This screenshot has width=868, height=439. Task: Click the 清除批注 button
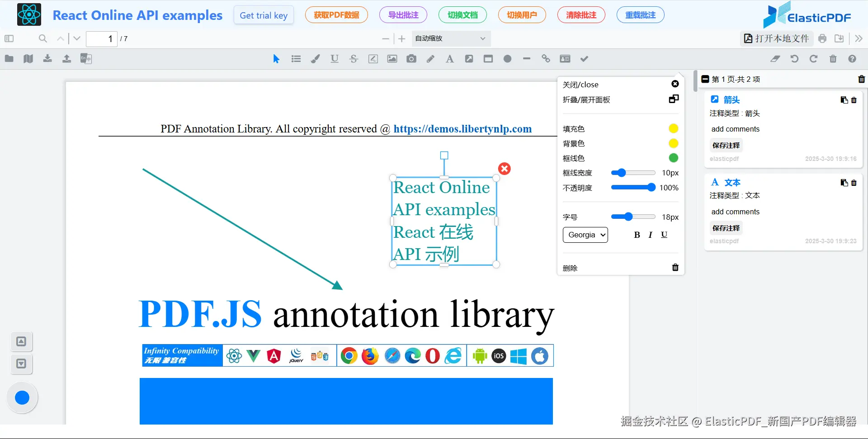pos(581,15)
